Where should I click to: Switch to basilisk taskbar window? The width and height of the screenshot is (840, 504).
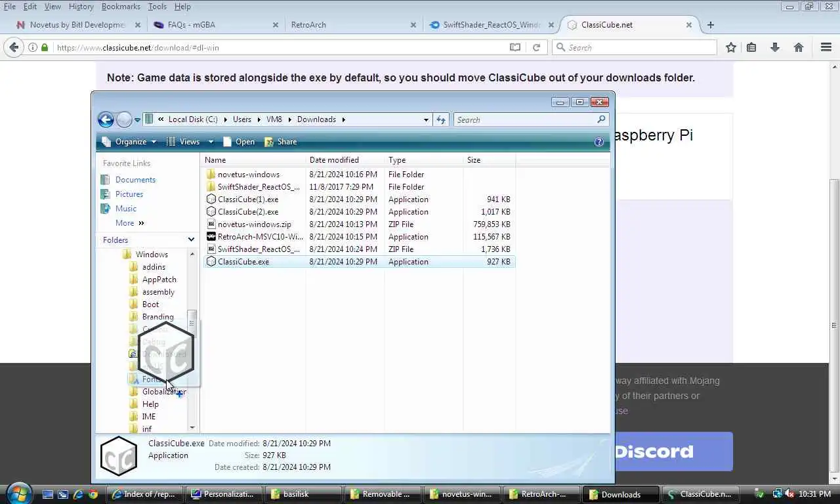tap(304, 494)
